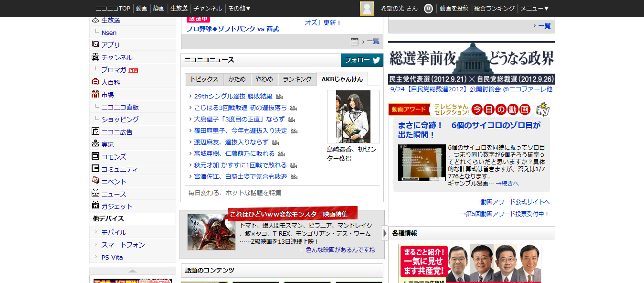Click the フォロー button
The height and width of the screenshot is (283, 644).
(362, 60)
